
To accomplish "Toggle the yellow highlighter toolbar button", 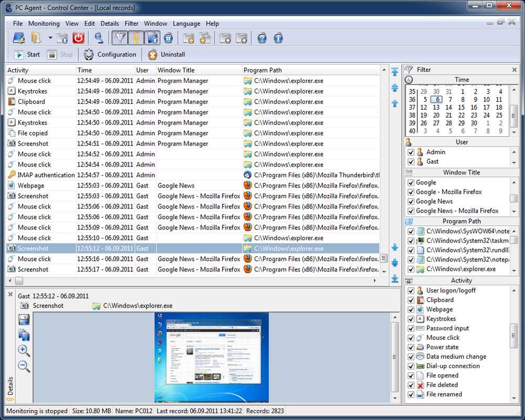I will point(135,38).
